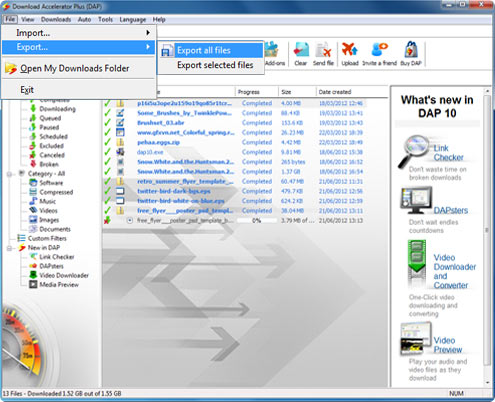Open the Auto menu

tap(84, 20)
